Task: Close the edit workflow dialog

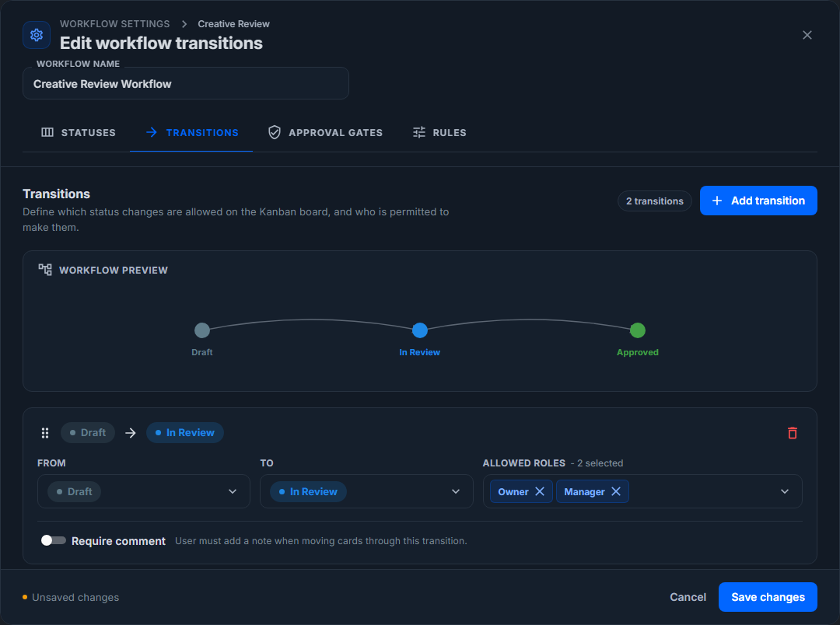Action: pos(807,35)
